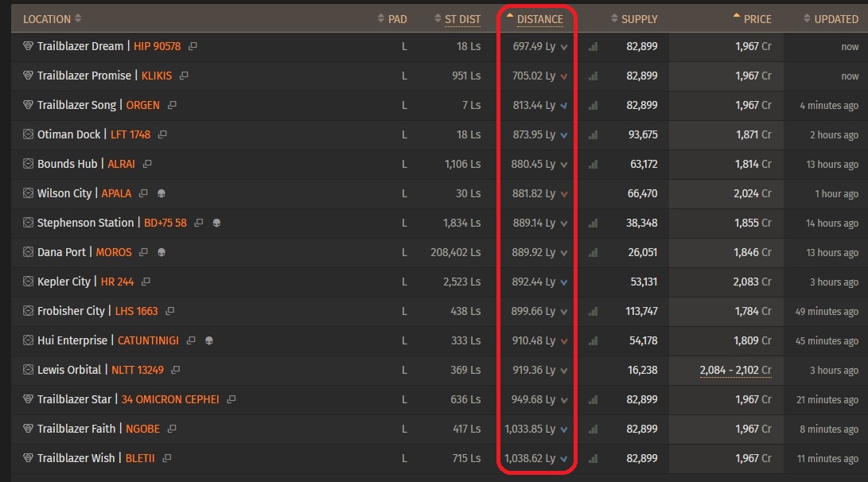This screenshot has height=482, width=868.
Task: Open MOROS system link
Action: click(x=114, y=252)
